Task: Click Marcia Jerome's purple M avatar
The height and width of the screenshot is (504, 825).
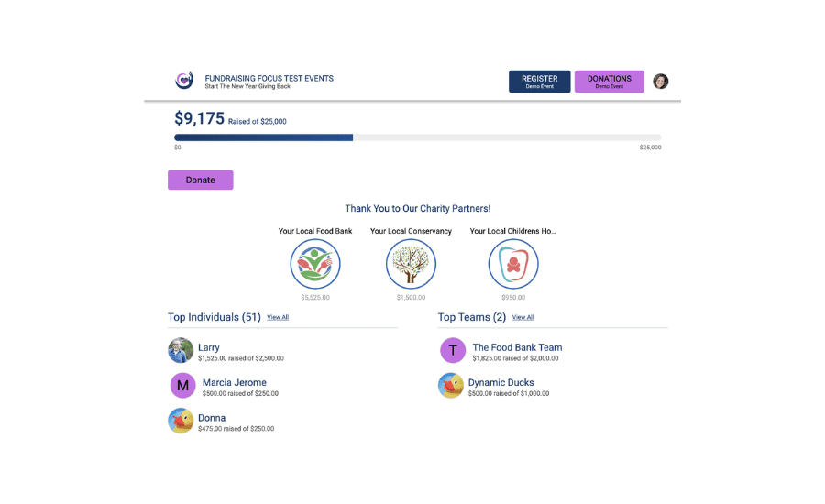Action: [182, 385]
